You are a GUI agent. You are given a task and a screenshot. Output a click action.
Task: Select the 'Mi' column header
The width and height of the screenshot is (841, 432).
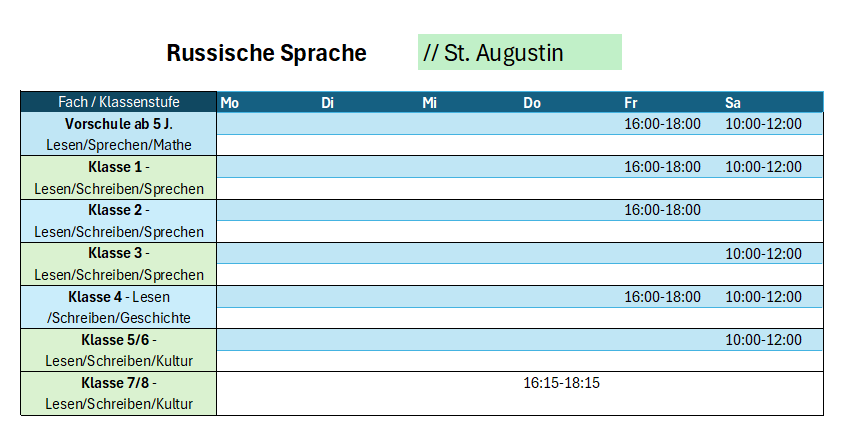(x=429, y=102)
